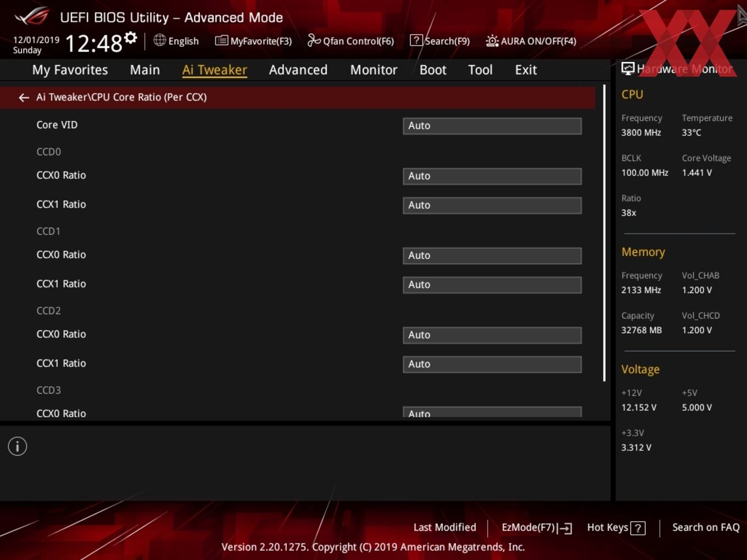Click Core Voltage value 1.441 V

tap(697, 173)
